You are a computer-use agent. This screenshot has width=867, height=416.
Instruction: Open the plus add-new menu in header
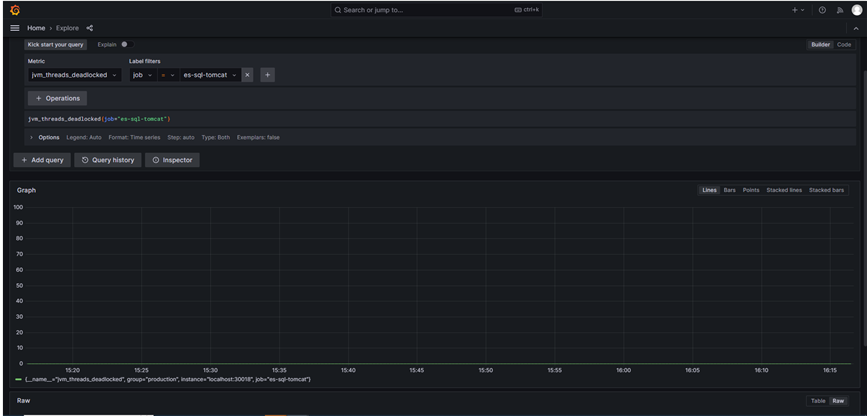coord(798,10)
